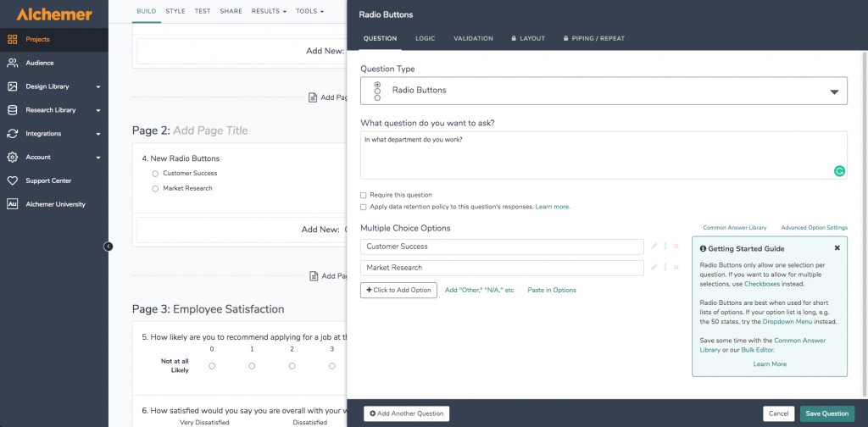Click Add Another Question button
Image resolution: width=868 pixels, height=427 pixels.
(x=406, y=413)
